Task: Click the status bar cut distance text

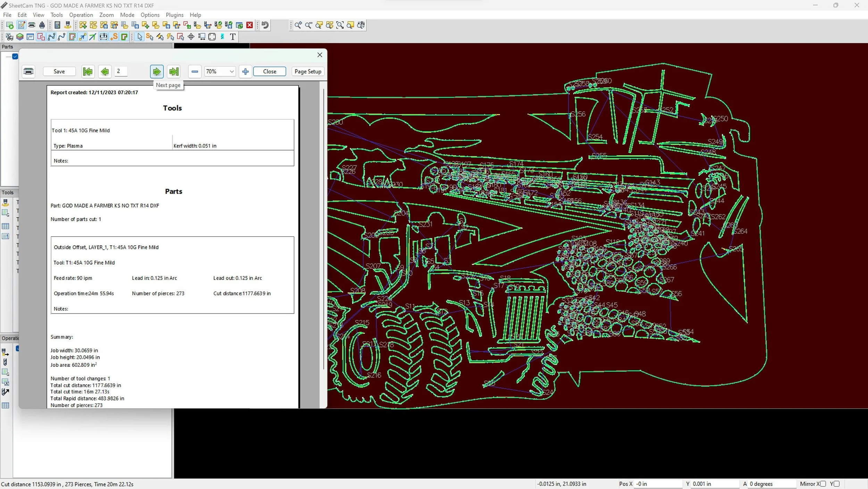Action: 67,484
